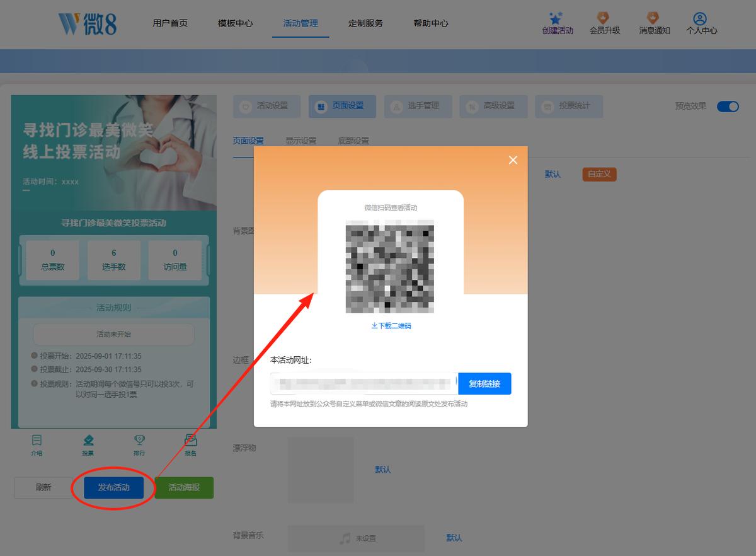
Task: Tap the 排行 trophy icon in preview
Action: (x=139, y=440)
